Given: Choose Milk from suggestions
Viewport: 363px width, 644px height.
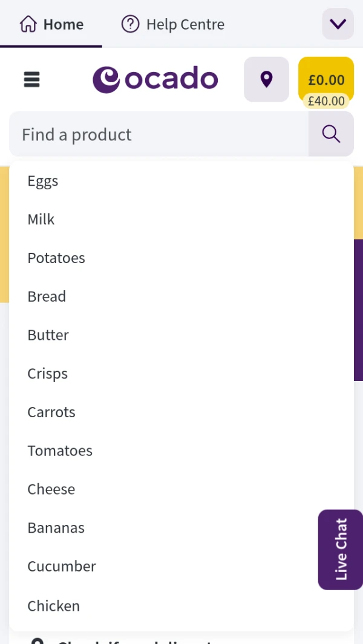Looking at the screenshot, I should click(41, 220).
